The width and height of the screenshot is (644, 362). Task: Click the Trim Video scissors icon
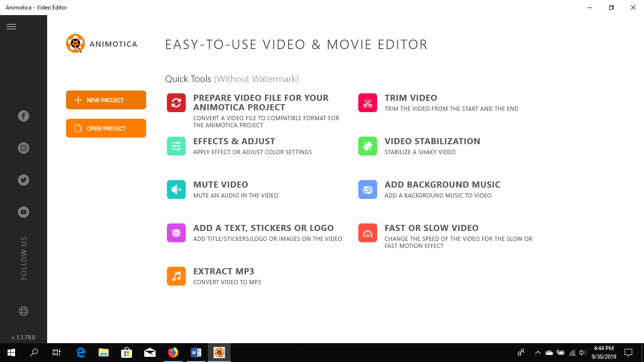click(368, 103)
